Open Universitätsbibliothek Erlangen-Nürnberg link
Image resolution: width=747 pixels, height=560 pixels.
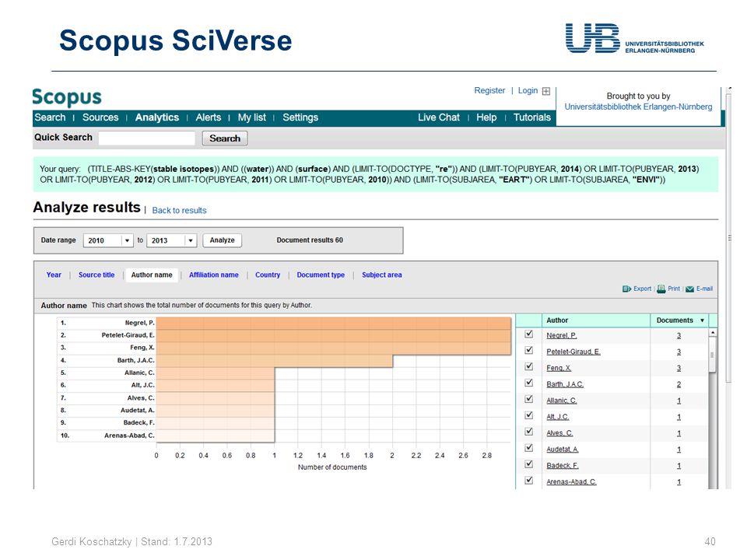point(638,107)
